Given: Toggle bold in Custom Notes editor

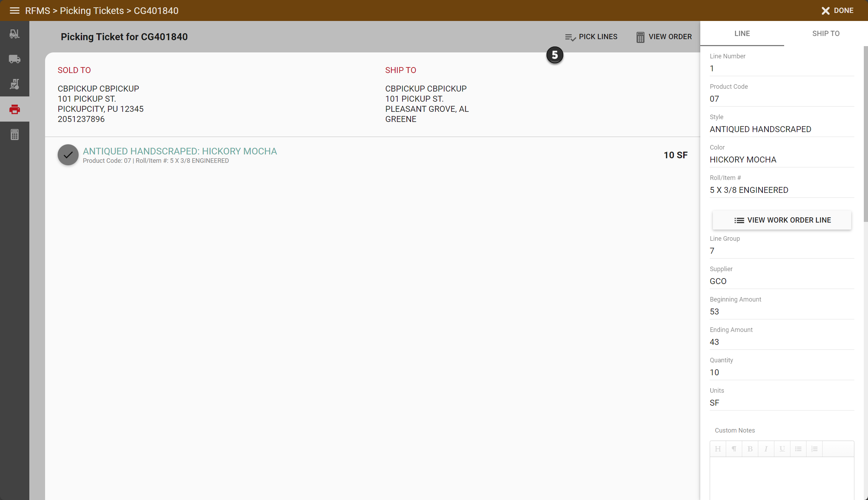Looking at the screenshot, I should coord(750,449).
